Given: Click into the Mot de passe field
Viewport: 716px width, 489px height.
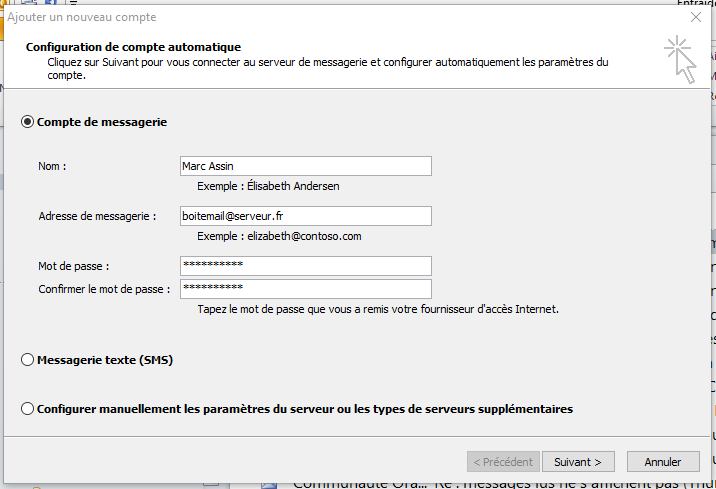Looking at the screenshot, I should pos(305,265).
